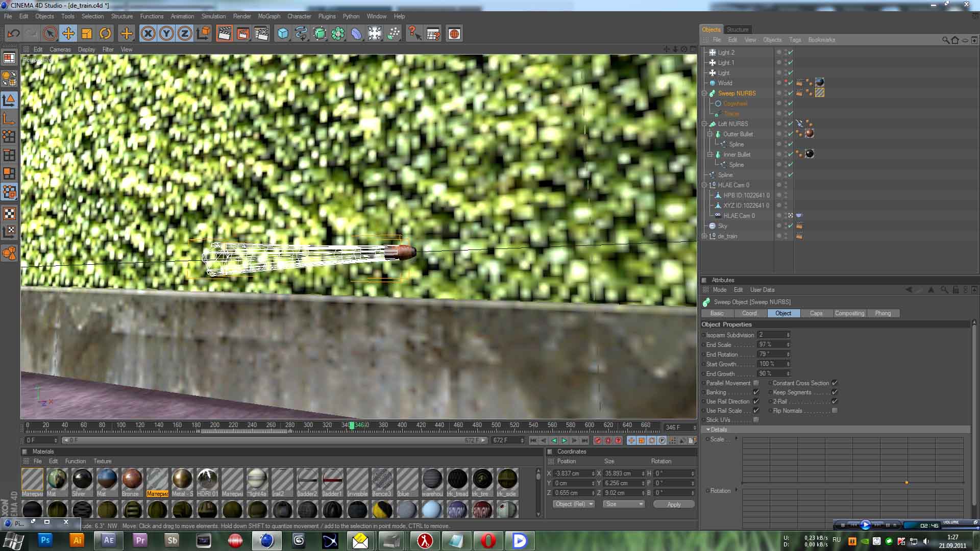
Task: Select the Rotate tool
Action: point(105,34)
